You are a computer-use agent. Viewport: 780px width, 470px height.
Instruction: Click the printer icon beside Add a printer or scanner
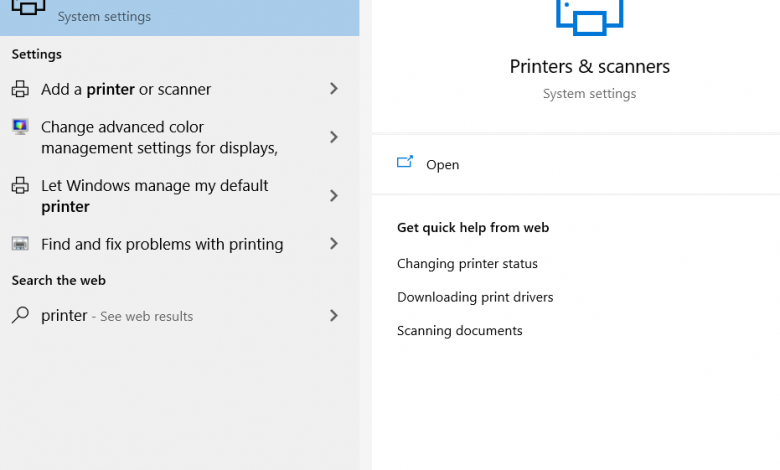[x=20, y=89]
